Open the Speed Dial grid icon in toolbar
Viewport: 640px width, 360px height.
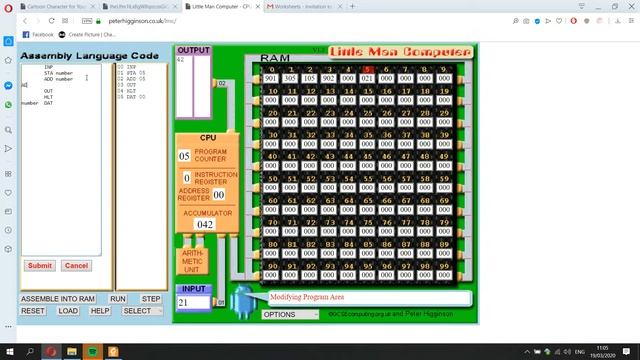[x=65, y=21]
